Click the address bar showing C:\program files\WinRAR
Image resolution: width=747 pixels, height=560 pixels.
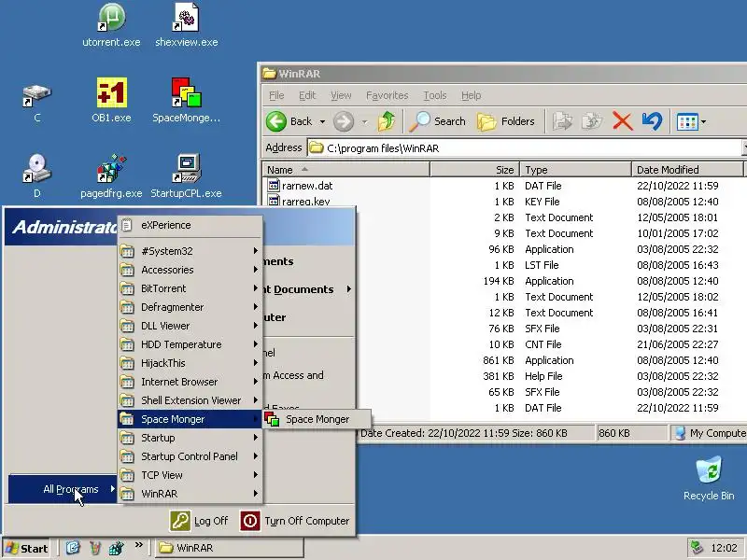coord(524,148)
